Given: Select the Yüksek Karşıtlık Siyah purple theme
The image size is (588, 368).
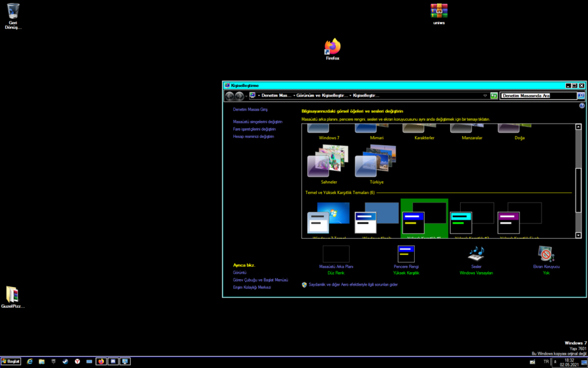Looking at the screenshot, I should click(x=519, y=219).
